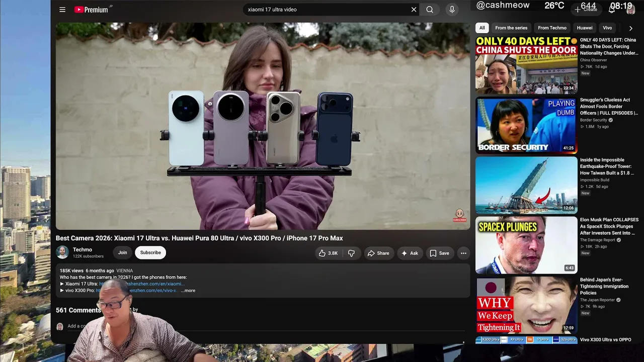Go to YouTube Premium home via logo
This screenshot has height=362, width=644.
coord(91,10)
